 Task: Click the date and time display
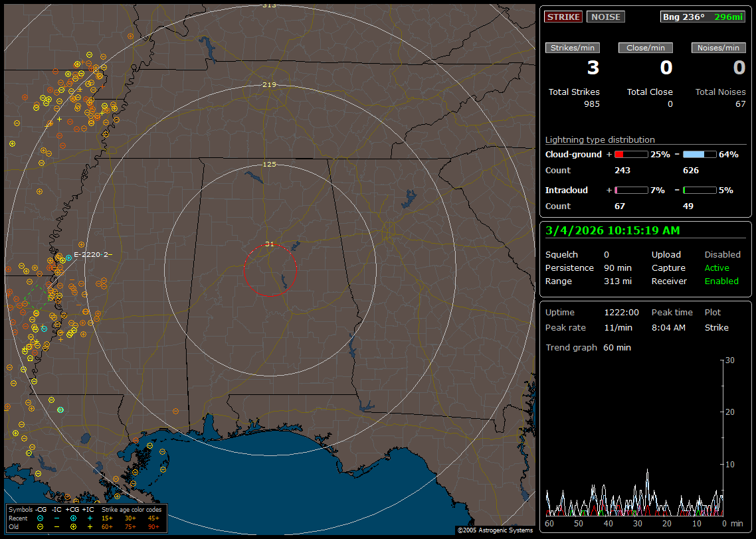click(612, 230)
